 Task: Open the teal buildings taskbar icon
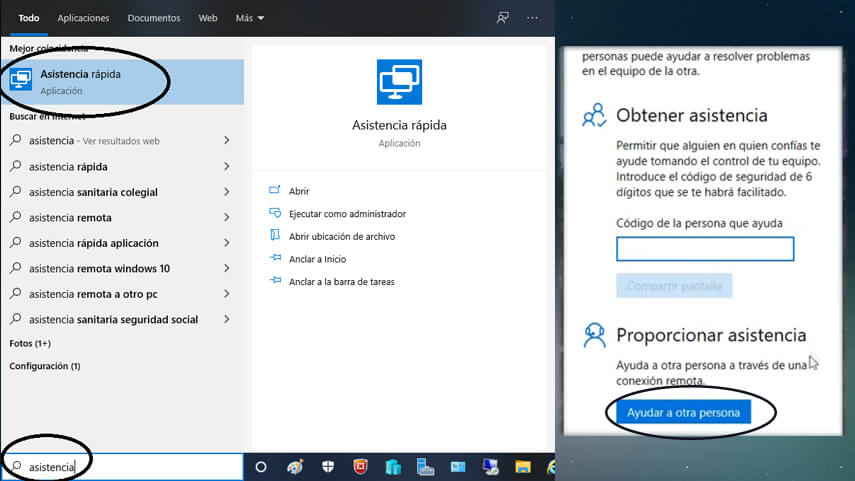(x=393, y=467)
